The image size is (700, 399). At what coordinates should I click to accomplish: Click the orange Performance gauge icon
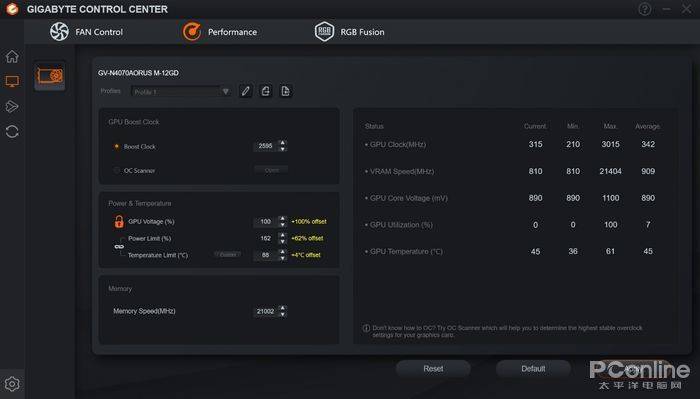point(192,32)
